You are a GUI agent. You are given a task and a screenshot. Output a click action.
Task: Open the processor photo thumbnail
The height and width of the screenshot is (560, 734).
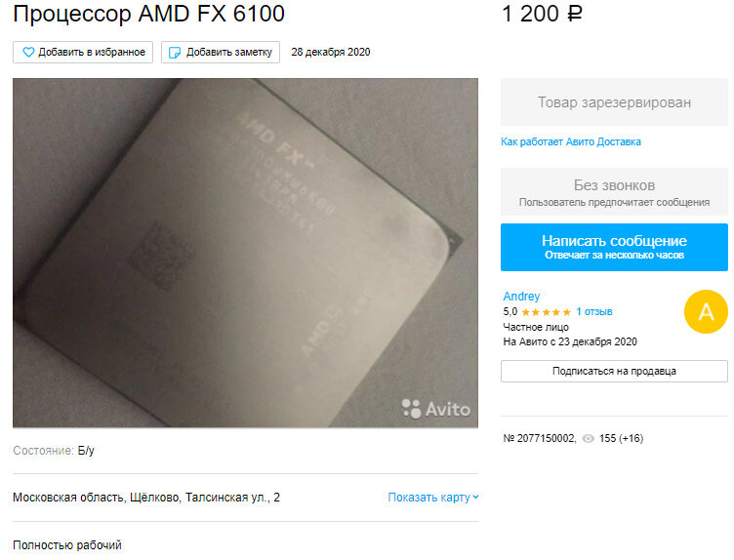245,253
